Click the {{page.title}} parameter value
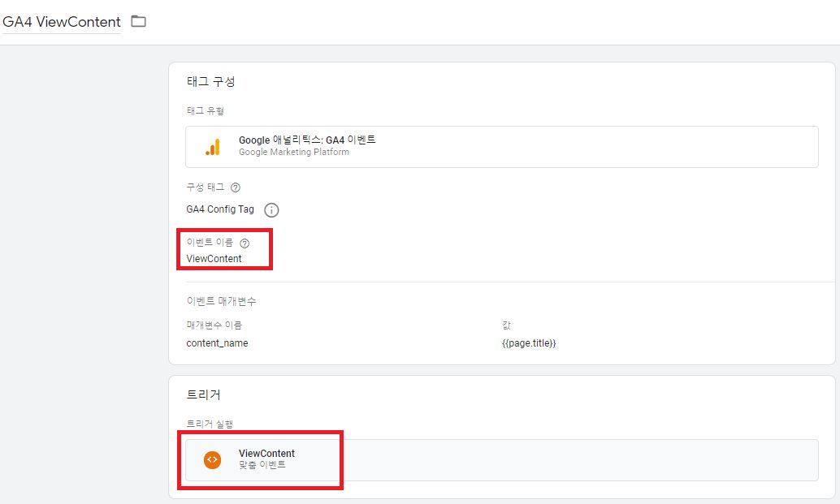 pyautogui.click(x=529, y=343)
